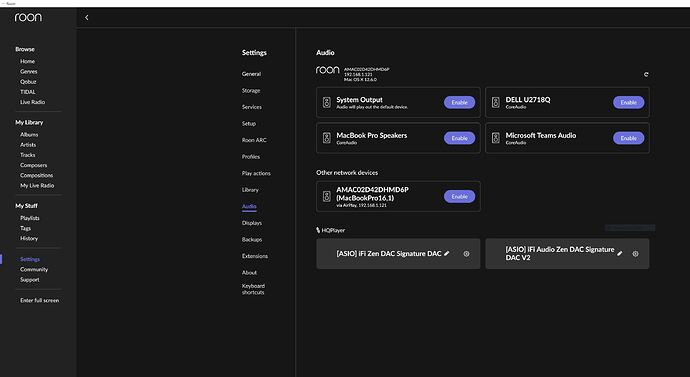Open the Keyboard shortcuts settings tab

click(253, 289)
